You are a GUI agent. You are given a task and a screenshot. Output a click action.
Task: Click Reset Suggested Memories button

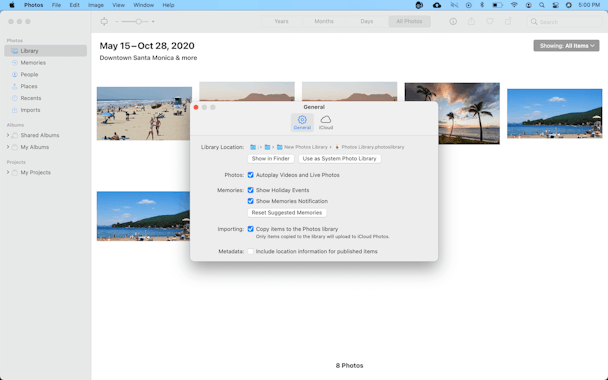point(287,213)
